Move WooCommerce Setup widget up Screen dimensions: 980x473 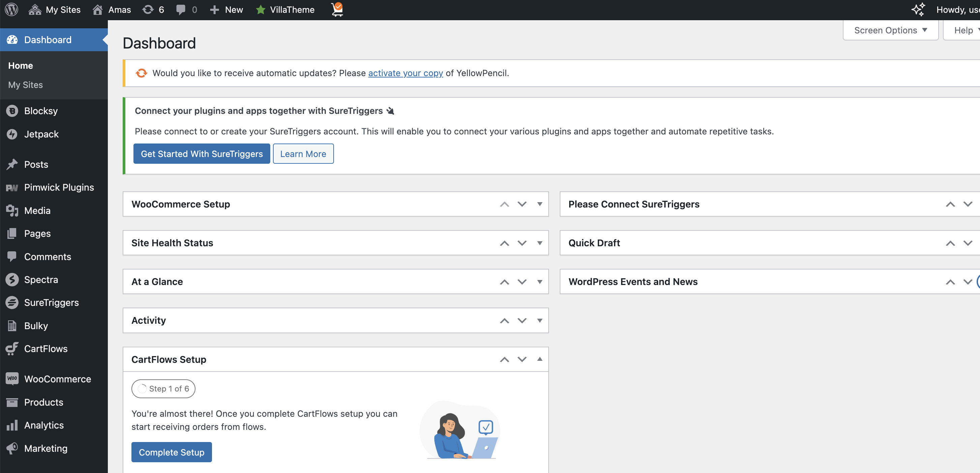point(504,204)
